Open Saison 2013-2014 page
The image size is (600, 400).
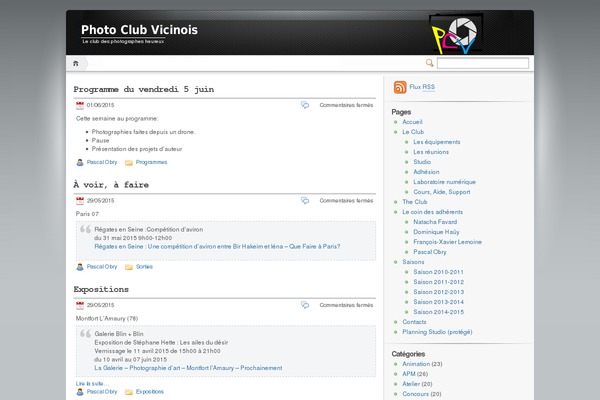click(x=439, y=302)
